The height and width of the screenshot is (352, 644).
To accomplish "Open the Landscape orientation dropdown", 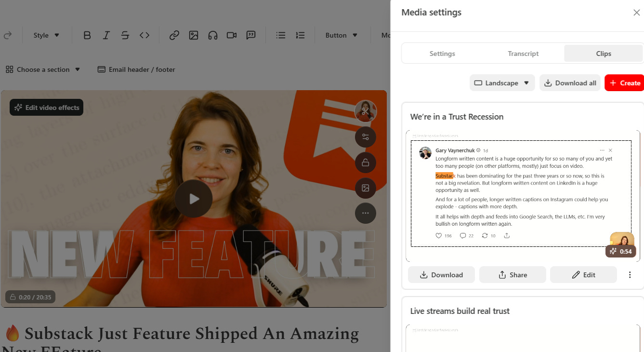I will 502,83.
